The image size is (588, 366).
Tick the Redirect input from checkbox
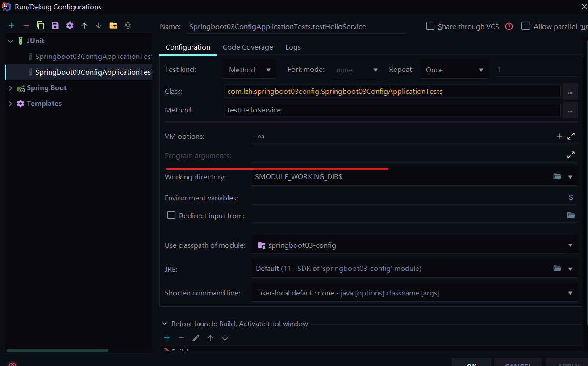(171, 215)
